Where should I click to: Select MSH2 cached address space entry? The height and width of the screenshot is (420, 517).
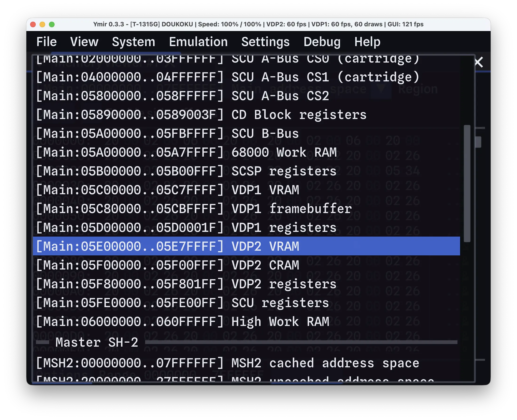pyautogui.click(x=246, y=363)
